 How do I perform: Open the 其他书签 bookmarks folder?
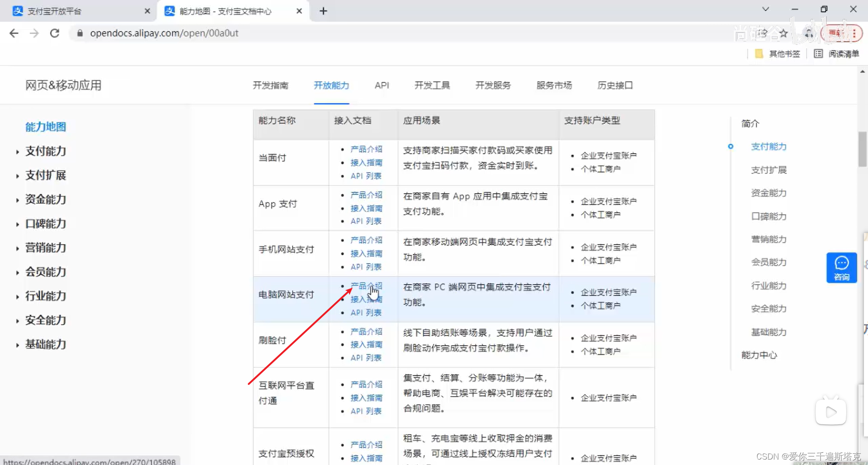778,54
